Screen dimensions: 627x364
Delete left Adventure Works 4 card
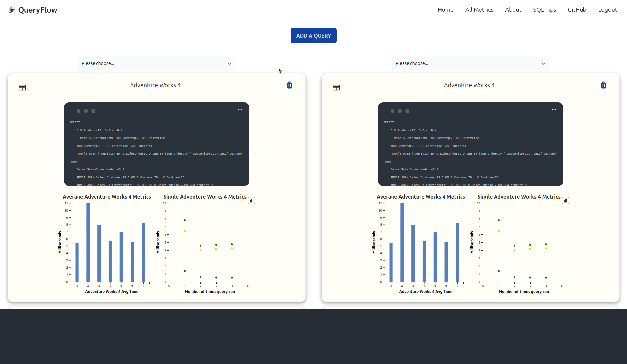coord(290,85)
